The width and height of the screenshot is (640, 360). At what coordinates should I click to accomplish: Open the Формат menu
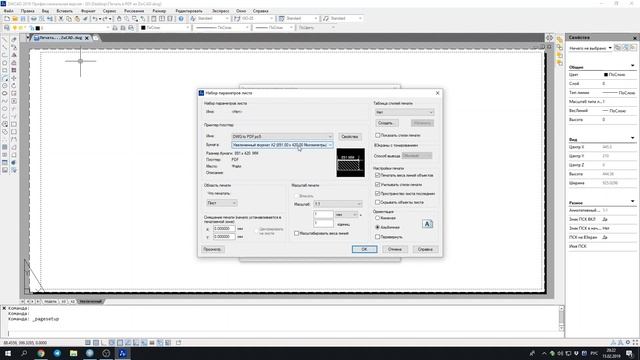click(88, 11)
